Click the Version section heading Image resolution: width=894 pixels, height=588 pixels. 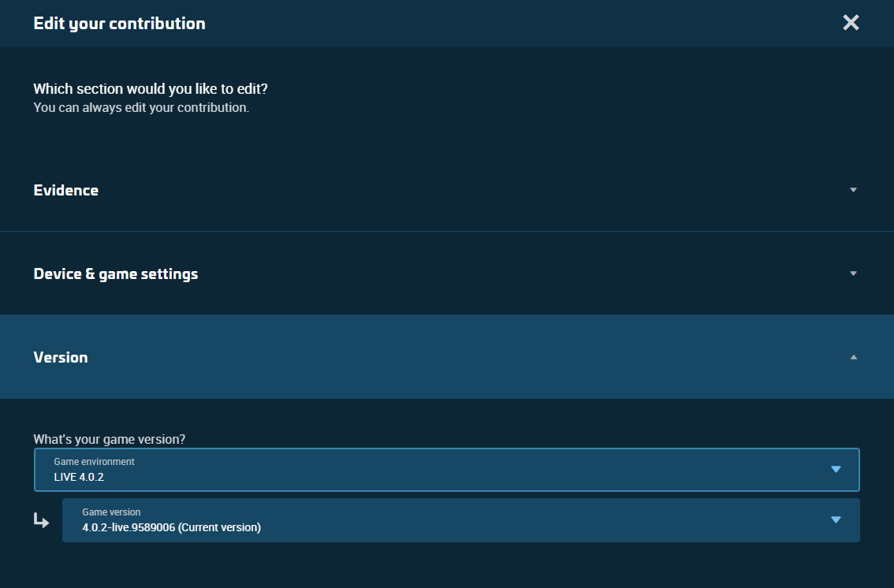coord(61,357)
